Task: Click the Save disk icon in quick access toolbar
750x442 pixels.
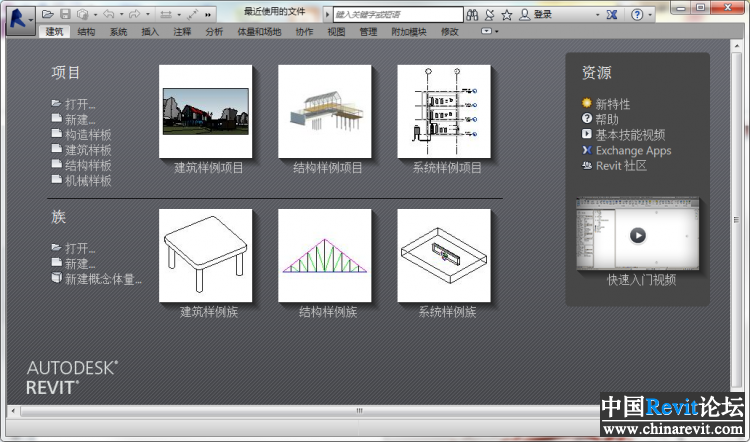Action: pyautogui.click(x=66, y=14)
